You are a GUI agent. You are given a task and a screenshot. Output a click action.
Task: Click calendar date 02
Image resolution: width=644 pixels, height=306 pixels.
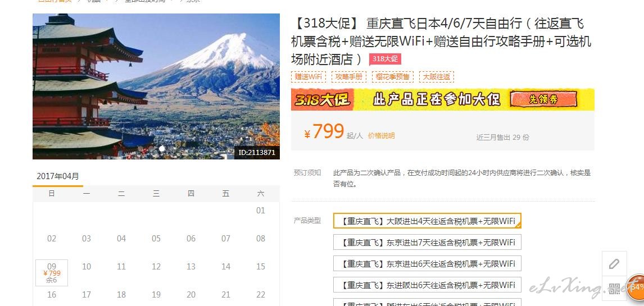coord(52,238)
